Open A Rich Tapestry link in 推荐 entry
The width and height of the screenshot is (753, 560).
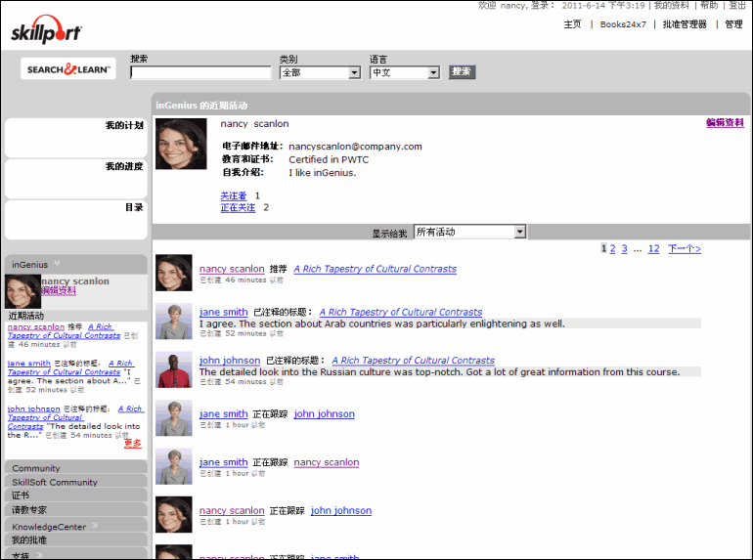(x=376, y=269)
